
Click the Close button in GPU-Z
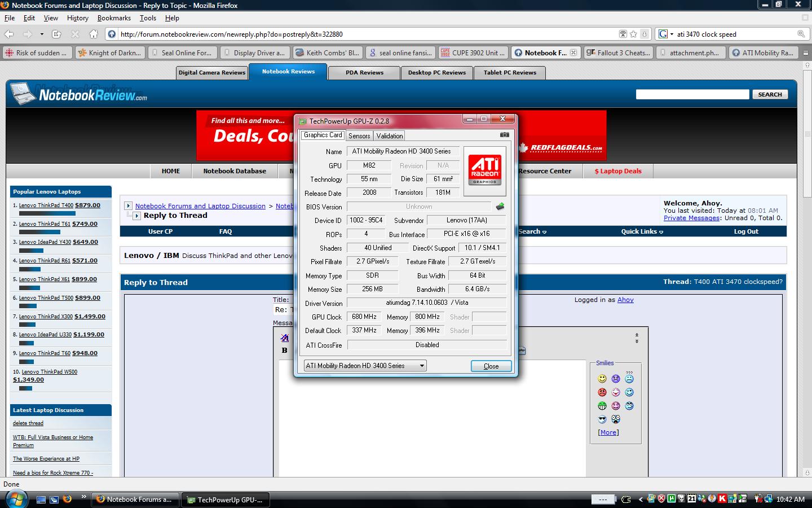(x=491, y=366)
